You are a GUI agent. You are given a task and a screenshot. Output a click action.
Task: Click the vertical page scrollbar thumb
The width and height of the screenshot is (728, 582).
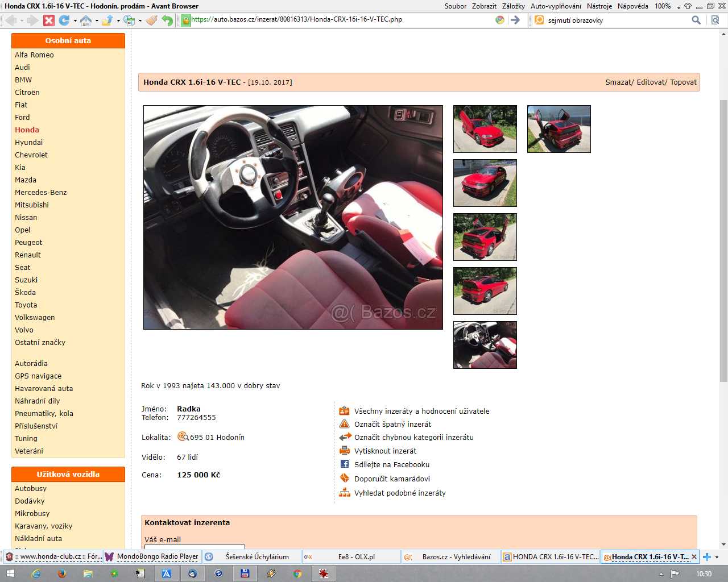pyautogui.click(x=723, y=239)
